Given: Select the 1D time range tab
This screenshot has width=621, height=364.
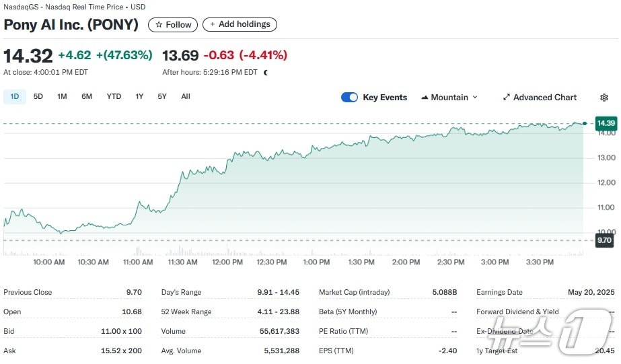Looking at the screenshot, I should [x=14, y=96].
